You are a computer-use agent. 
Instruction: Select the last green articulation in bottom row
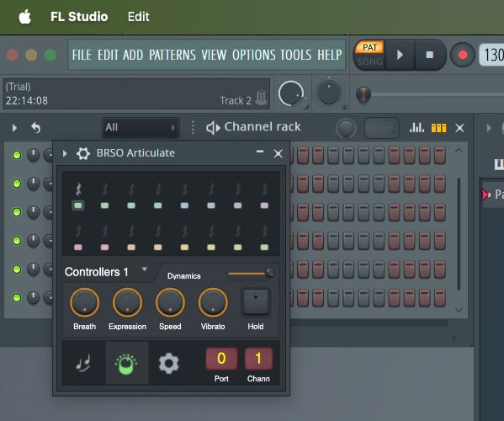pyautogui.click(x=264, y=247)
